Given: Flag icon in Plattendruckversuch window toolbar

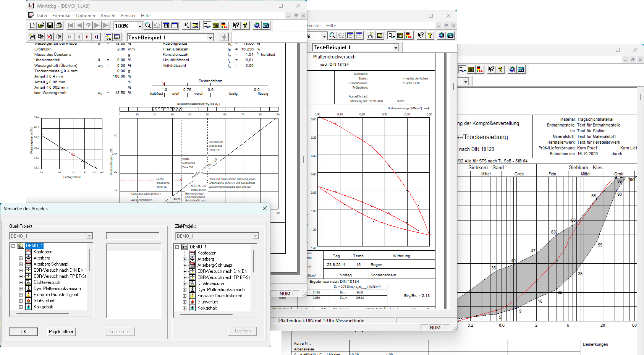Looking at the screenshot, I should coord(409,36).
